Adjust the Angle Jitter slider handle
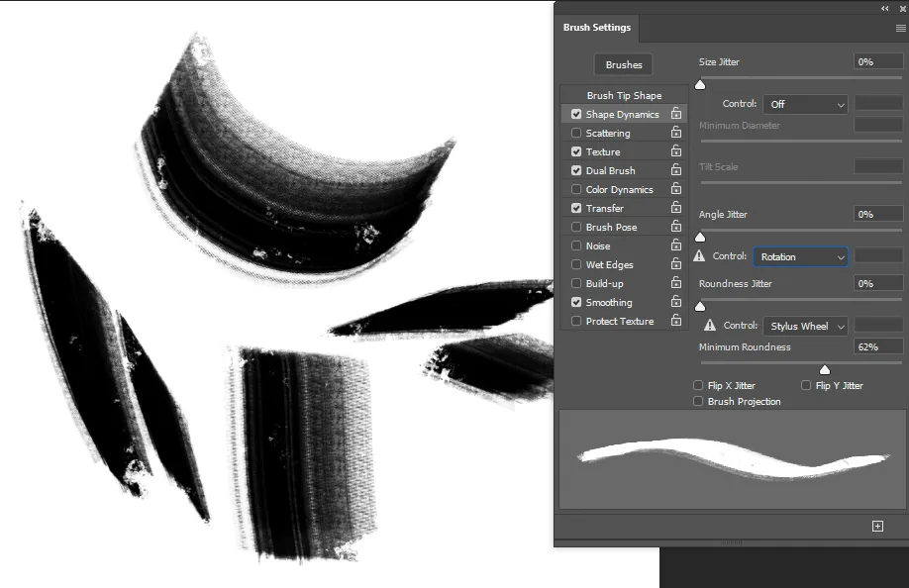Image resolution: width=909 pixels, height=588 pixels. (700, 237)
